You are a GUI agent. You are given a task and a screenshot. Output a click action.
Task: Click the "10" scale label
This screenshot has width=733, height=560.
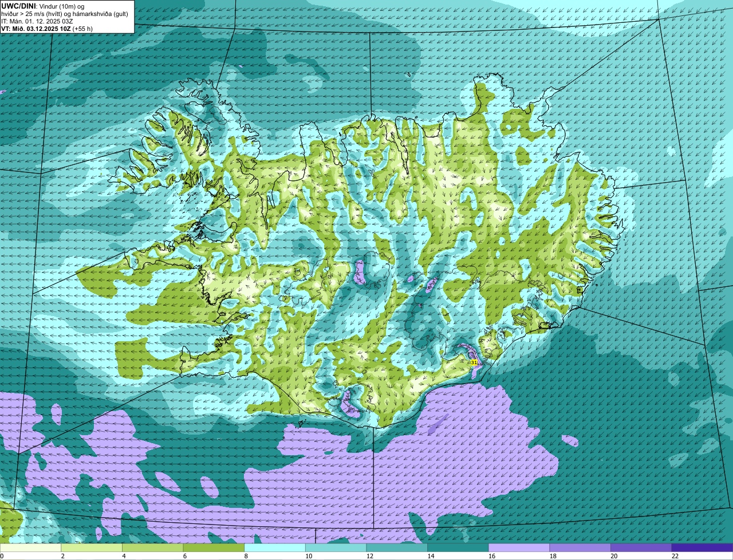[309, 556]
